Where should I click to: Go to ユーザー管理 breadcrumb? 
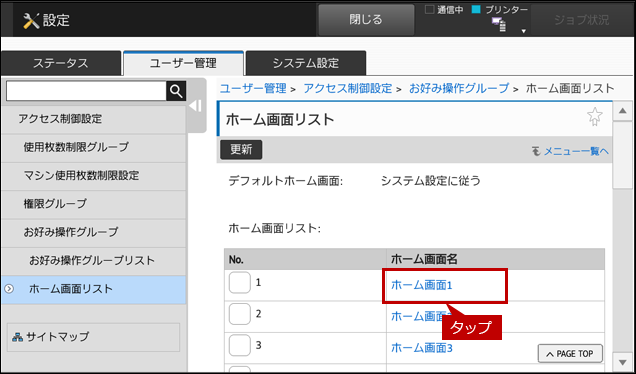coord(253,88)
